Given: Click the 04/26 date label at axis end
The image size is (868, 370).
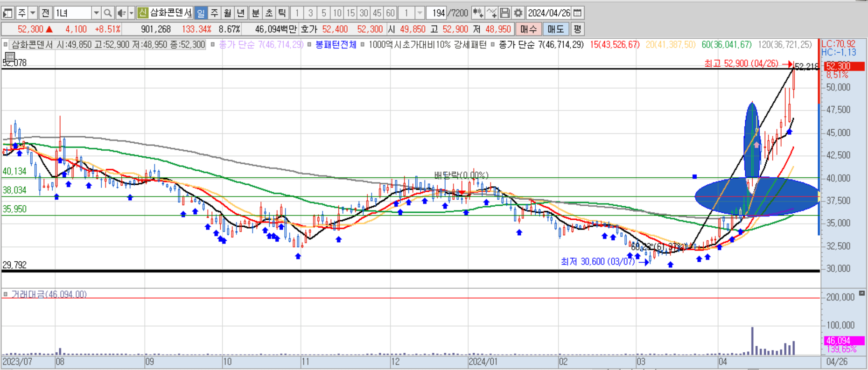Looking at the screenshot, I should [837, 362].
